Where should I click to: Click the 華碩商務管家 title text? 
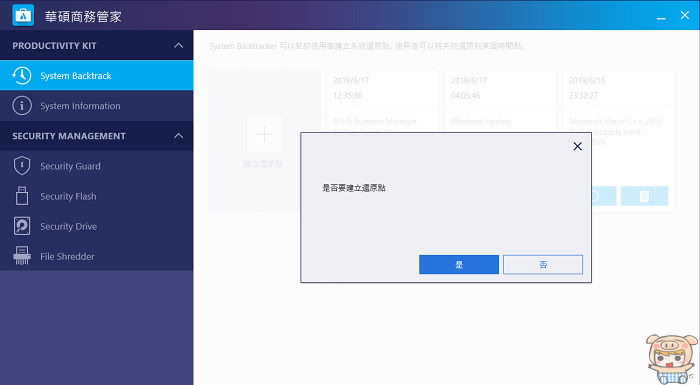(83, 17)
